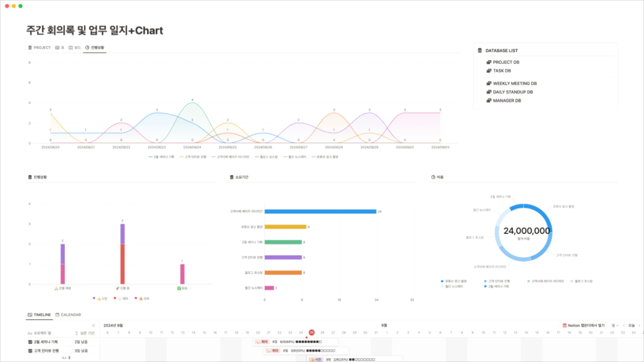
Task: Select the table icon on the 표 view tab
Action: [57, 47]
